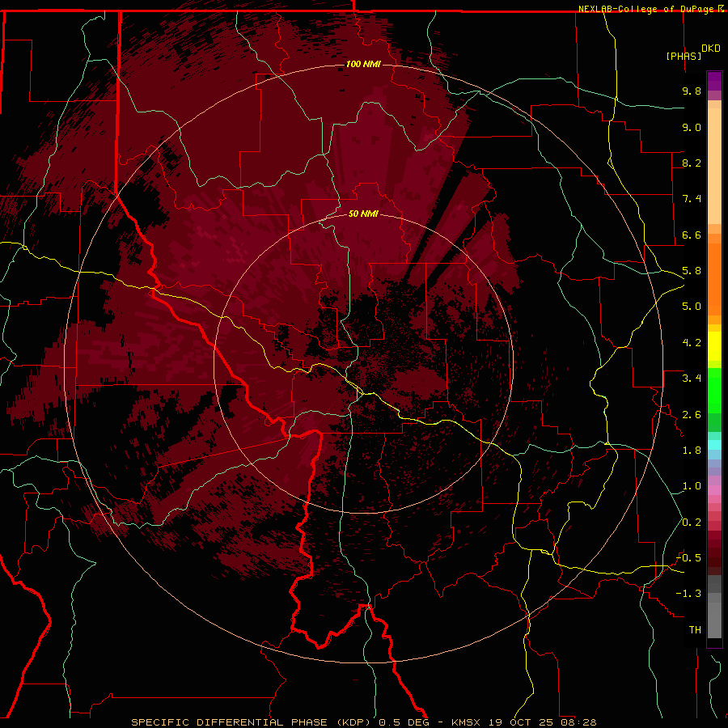Click the green segment of color bar
This screenshot has height=728, width=728.
click(714, 391)
